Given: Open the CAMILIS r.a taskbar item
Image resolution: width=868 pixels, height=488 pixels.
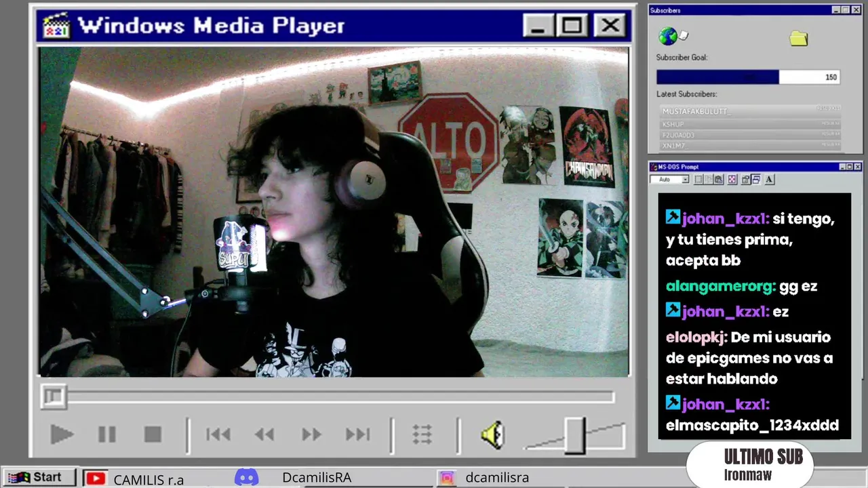Looking at the screenshot, I should (149, 480).
